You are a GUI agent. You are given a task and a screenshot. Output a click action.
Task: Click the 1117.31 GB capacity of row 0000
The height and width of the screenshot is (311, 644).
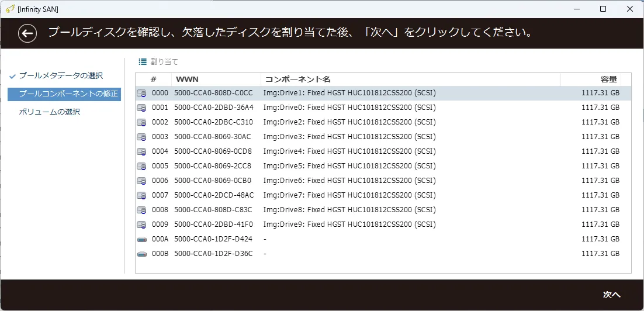[601, 94]
